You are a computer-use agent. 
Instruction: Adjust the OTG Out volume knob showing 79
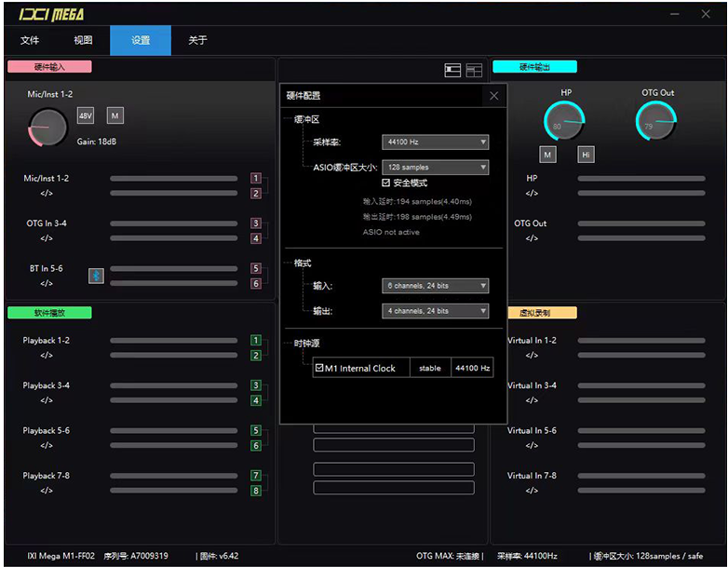655,121
